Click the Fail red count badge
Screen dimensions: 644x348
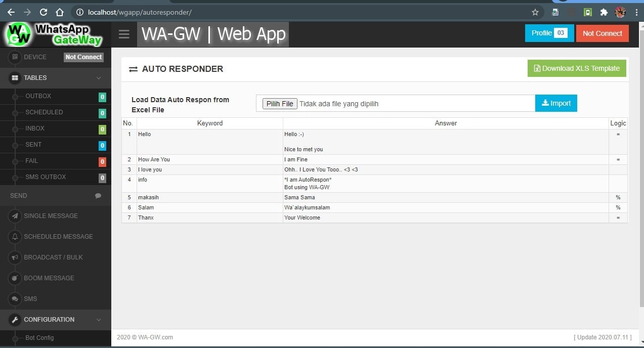click(102, 162)
